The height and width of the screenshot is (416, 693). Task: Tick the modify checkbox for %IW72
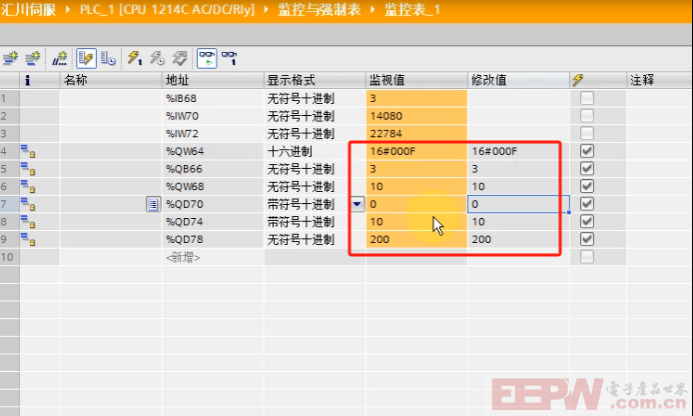point(587,134)
